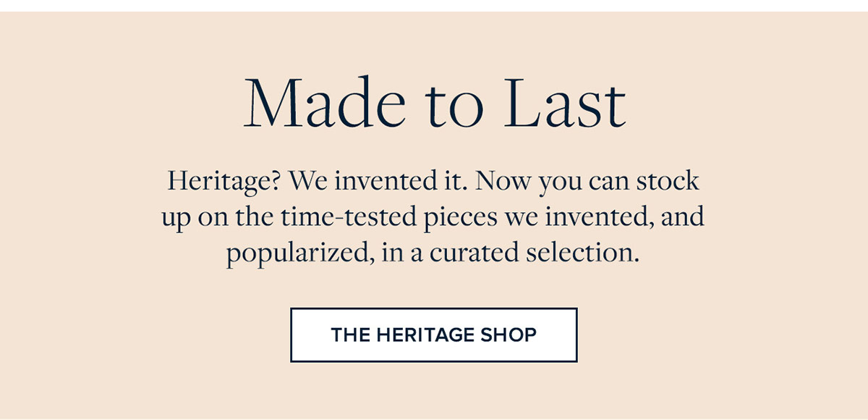
Task: Select the third line of the paragraph
Action: (x=434, y=251)
